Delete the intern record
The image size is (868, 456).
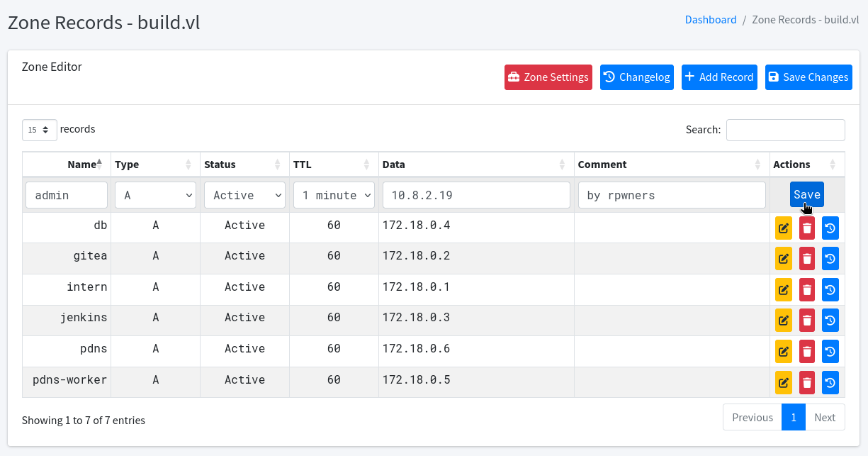pyautogui.click(x=807, y=290)
